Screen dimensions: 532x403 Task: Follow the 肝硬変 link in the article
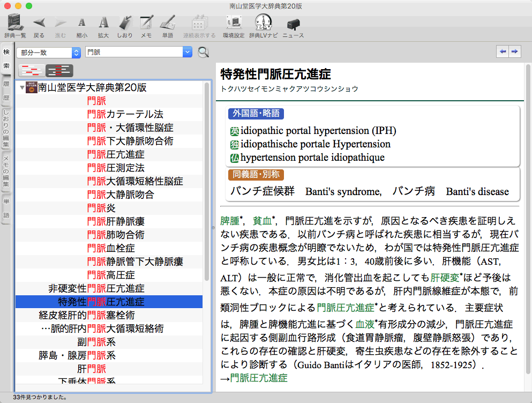coord(444,278)
